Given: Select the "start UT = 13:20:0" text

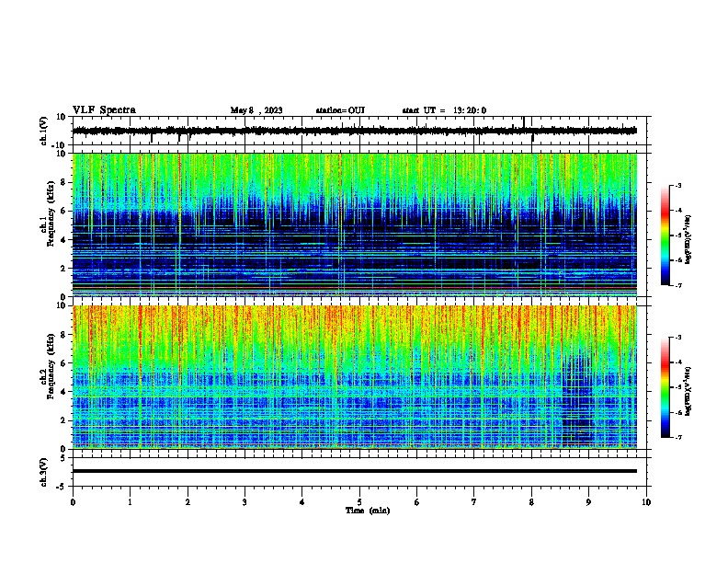Looking at the screenshot, I should (x=444, y=110).
